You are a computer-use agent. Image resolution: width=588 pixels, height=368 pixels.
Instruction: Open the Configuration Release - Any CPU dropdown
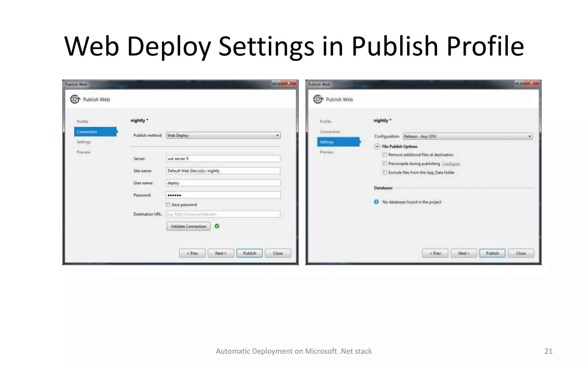468,136
